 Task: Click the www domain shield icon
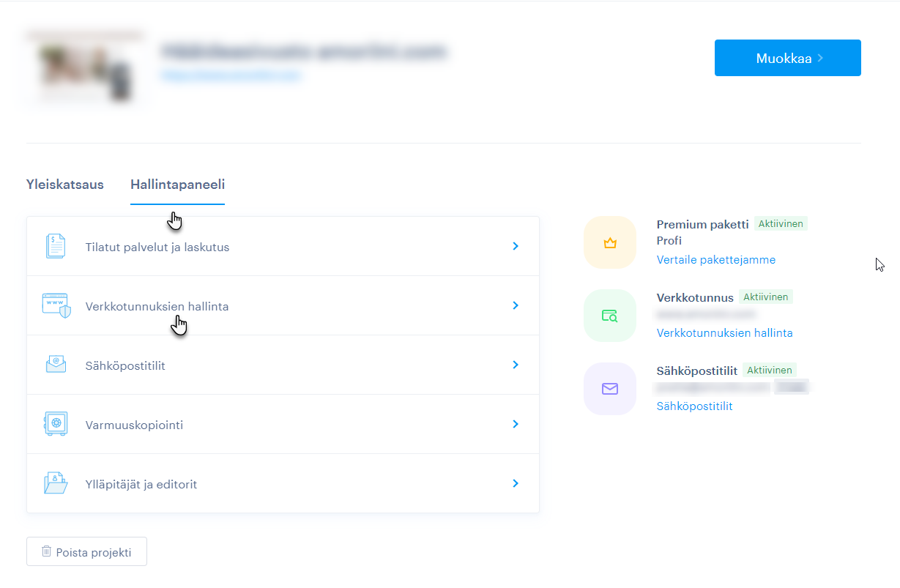point(56,305)
